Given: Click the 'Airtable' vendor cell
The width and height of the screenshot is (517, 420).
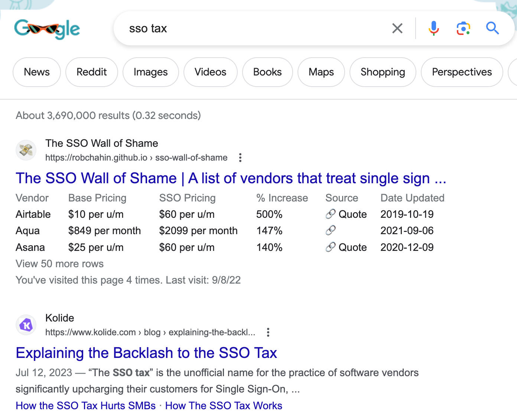Looking at the screenshot, I should 33,214.
